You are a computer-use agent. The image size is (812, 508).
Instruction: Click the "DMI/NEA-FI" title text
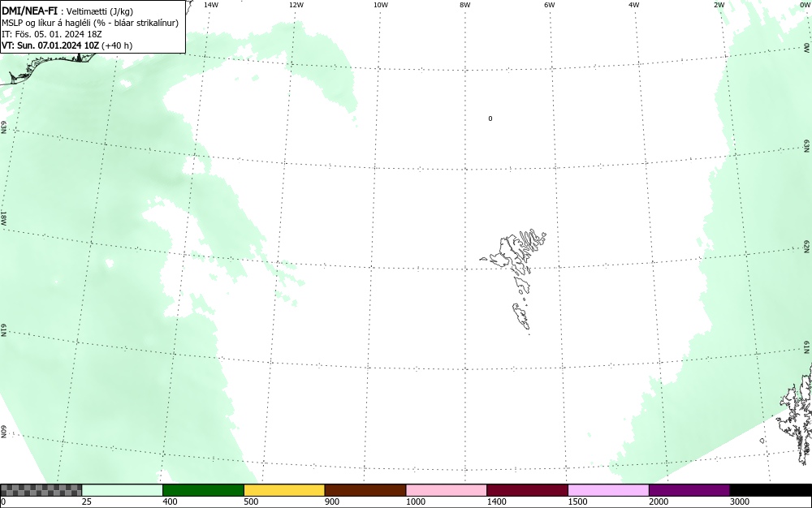pyautogui.click(x=29, y=11)
